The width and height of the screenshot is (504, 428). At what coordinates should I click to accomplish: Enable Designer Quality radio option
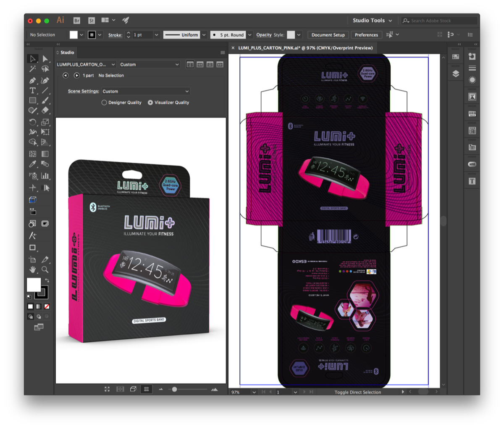pos(104,103)
